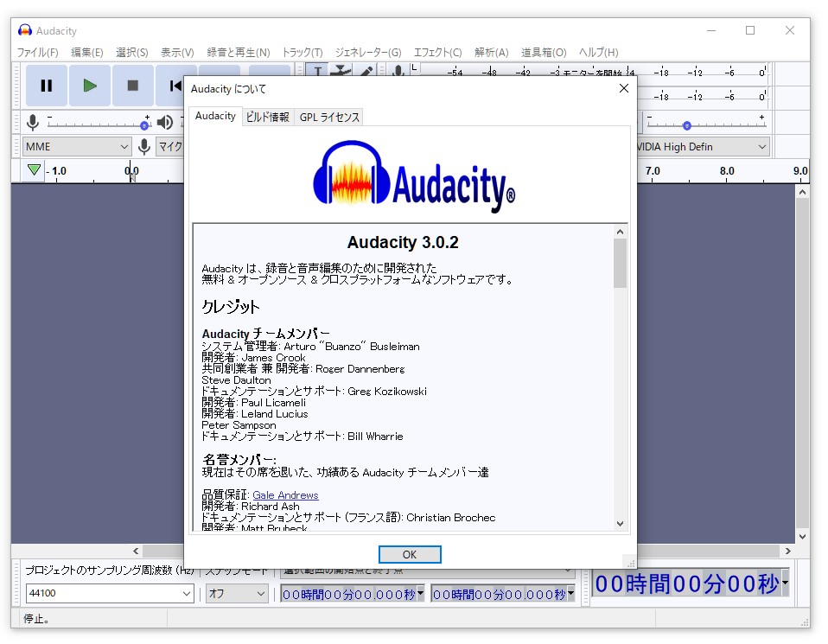This screenshot has height=644, width=828.
Task: Open the MME audio host dropdown
Action: 76,147
